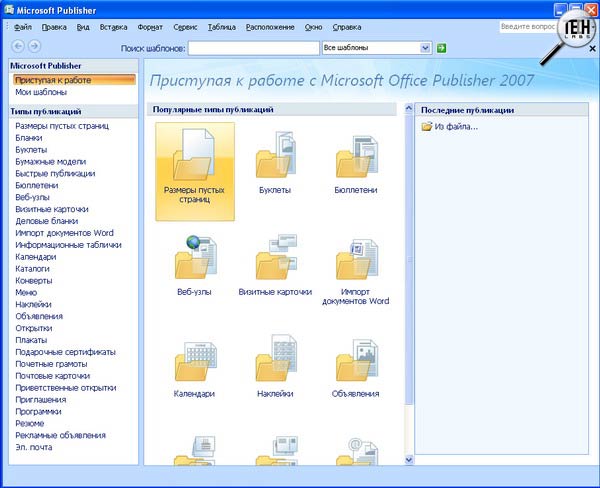Open the Таблица menu
The image size is (600, 488).
(222, 27)
